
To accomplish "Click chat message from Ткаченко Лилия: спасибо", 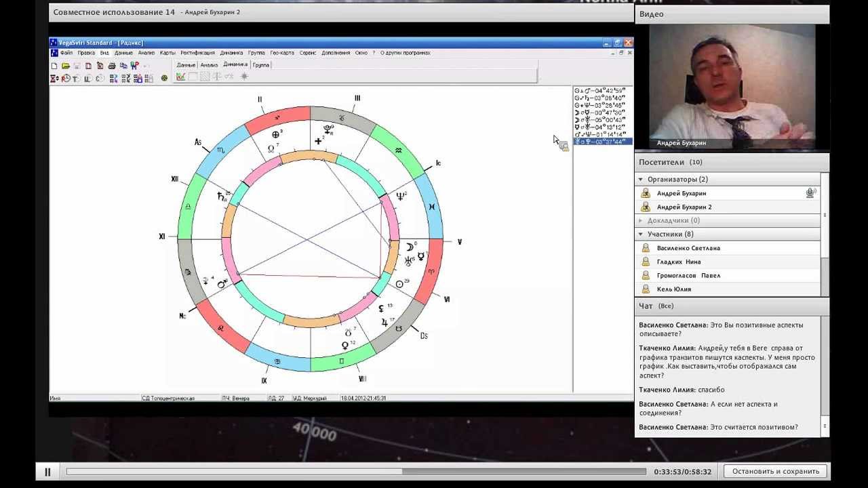I will tap(682, 390).
